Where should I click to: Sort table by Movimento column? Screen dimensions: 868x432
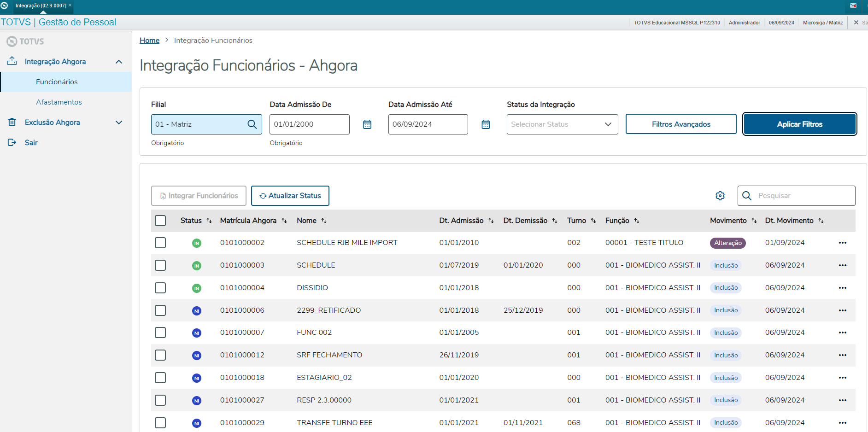754,221
